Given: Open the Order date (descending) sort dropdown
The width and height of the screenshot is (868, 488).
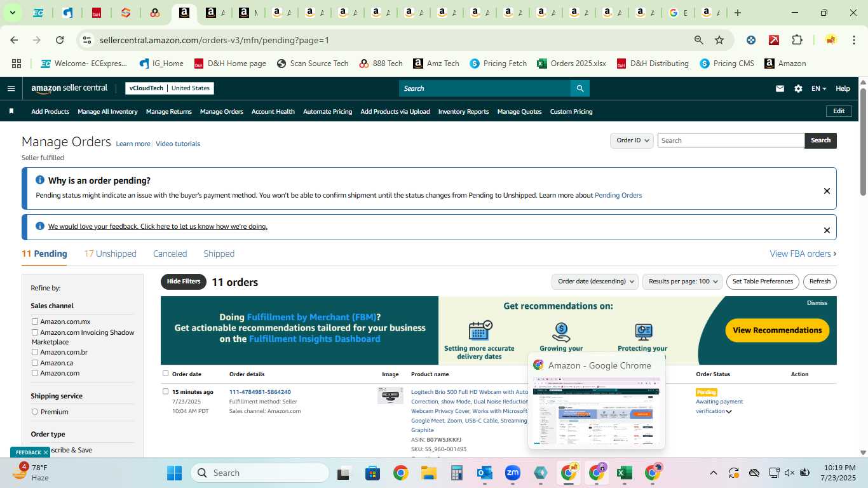Looking at the screenshot, I should point(595,281).
